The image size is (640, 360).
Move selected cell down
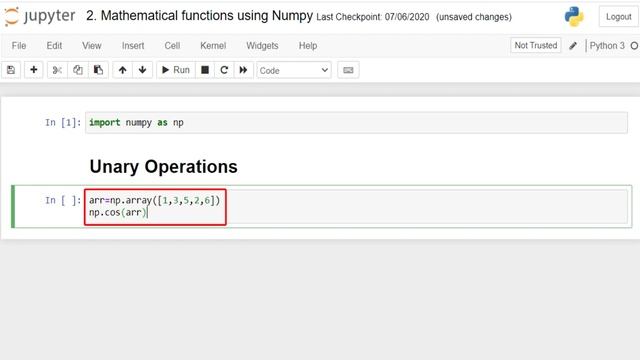pyautogui.click(x=142, y=70)
